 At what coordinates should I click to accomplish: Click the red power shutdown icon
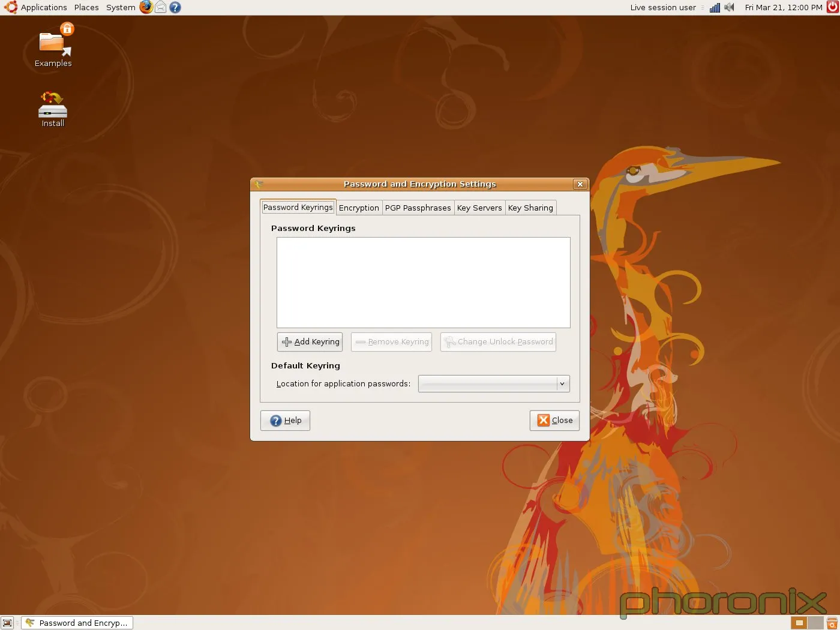(x=833, y=7)
